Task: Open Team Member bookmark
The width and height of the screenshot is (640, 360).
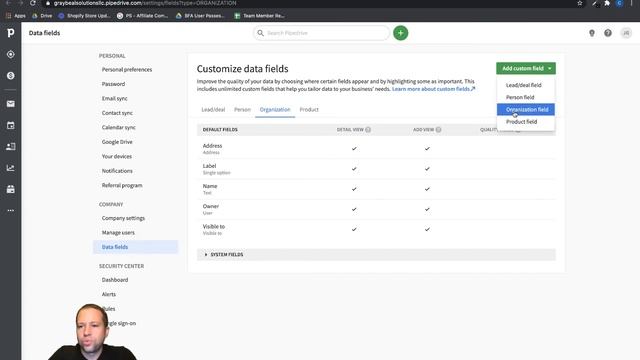Action: click(x=260, y=16)
